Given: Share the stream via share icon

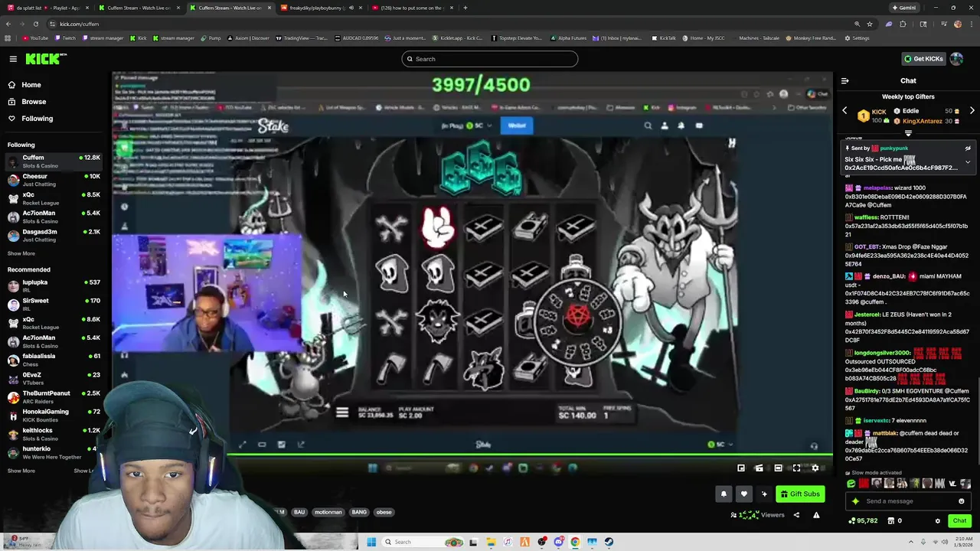Looking at the screenshot, I should [796, 515].
